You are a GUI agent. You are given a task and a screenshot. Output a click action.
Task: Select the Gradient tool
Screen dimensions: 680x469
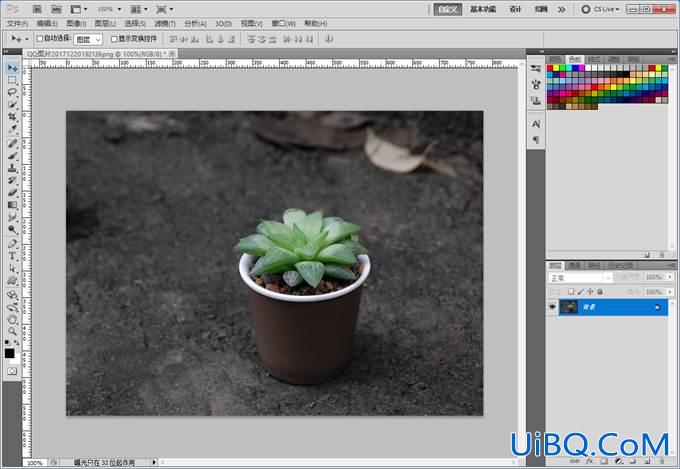point(12,205)
